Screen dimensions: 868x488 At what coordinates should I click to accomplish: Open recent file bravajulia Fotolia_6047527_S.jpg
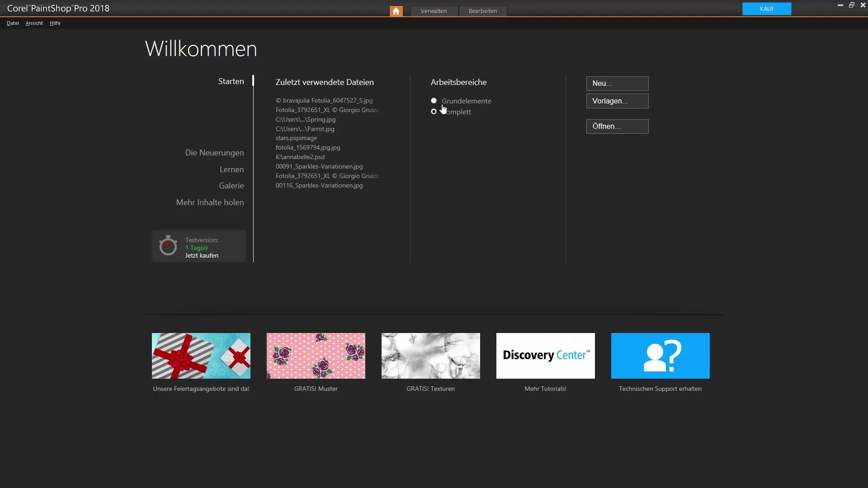pos(324,100)
